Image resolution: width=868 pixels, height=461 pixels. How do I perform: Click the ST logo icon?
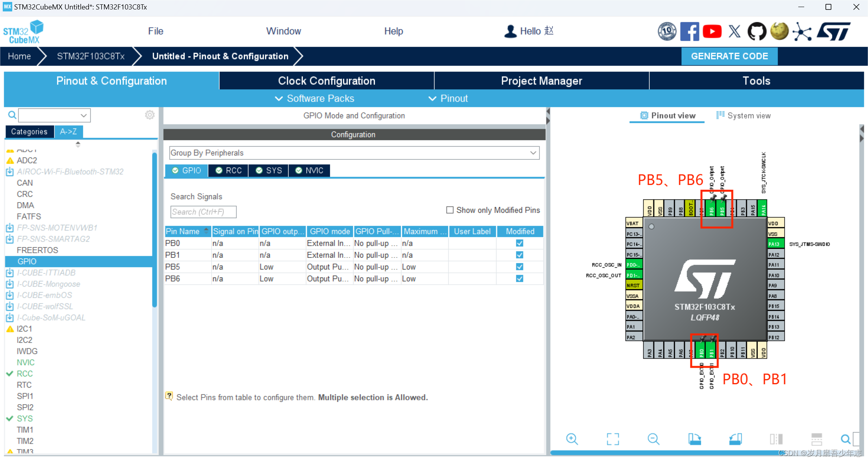click(834, 31)
